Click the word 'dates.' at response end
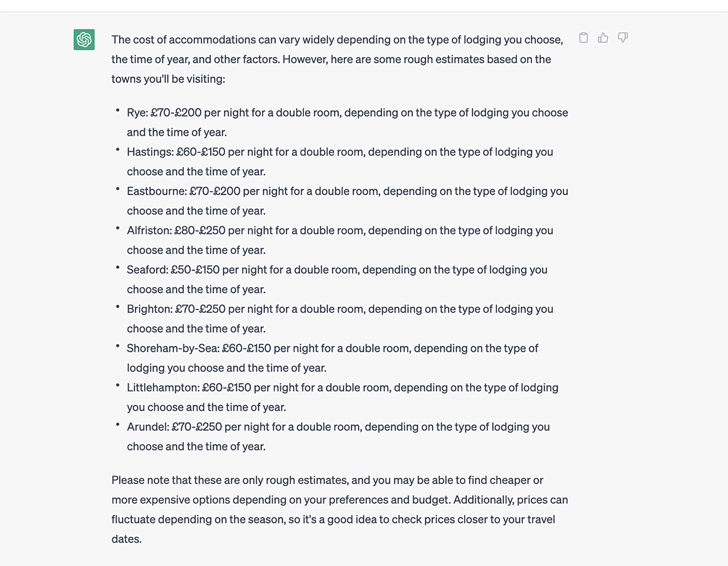Image resolution: width=728 pixels, height=566 pixels. 126,539
